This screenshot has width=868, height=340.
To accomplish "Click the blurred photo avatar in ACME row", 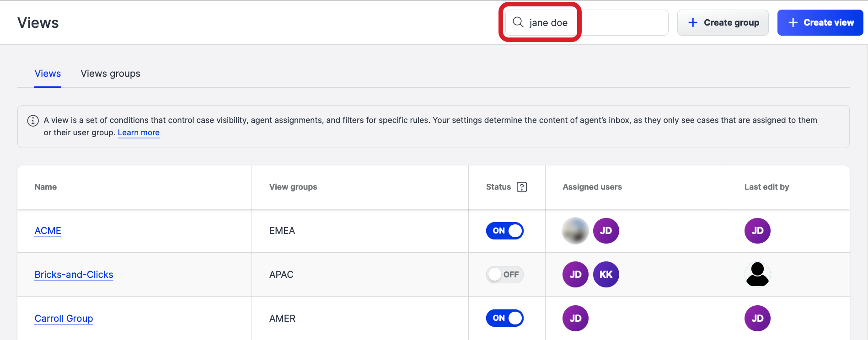I will [575, 231].
